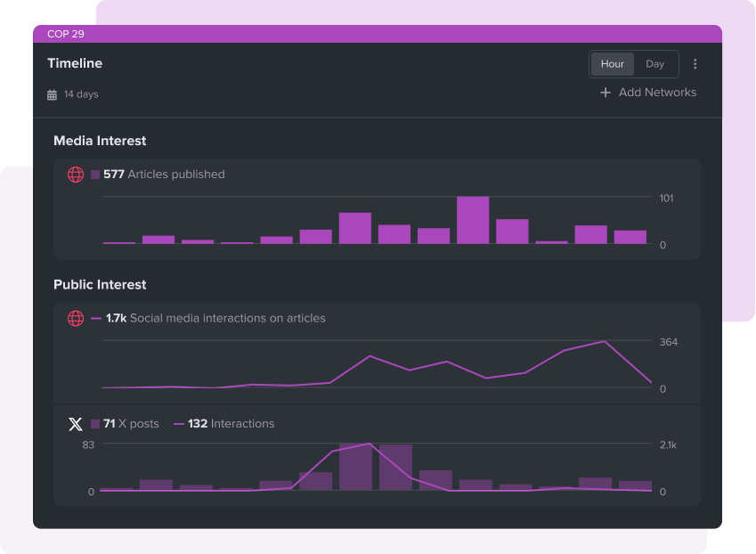The image size is (756, 554).
Task: Click the plus icon for Add Networks
Action: (606, 93)
